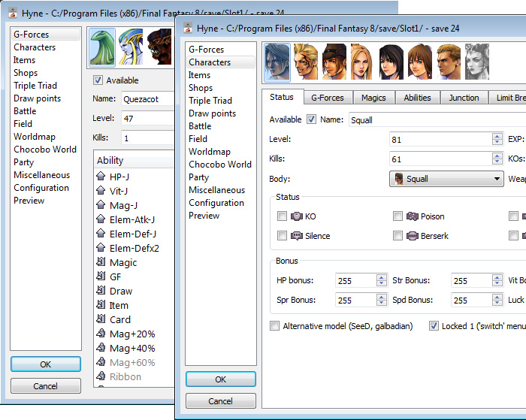Screen dimensions: 526x420
Task: Select Squall's character portrait
Action: point(277,62)
